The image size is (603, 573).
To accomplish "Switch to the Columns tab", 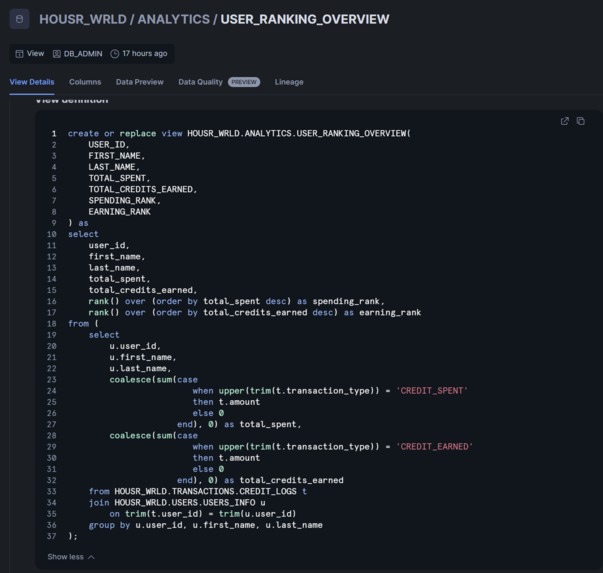I will point(85,82).
